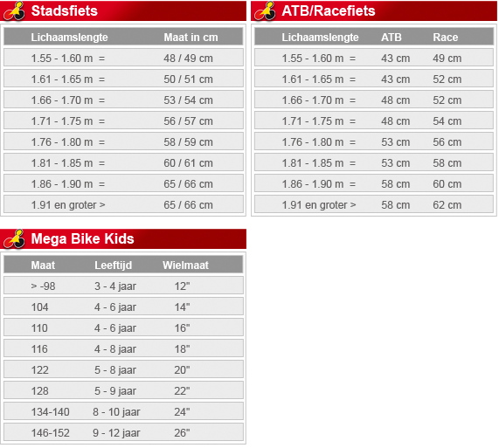Select the ATB/Racefiets header title
The image size is (499, 448).
[329, 10]
